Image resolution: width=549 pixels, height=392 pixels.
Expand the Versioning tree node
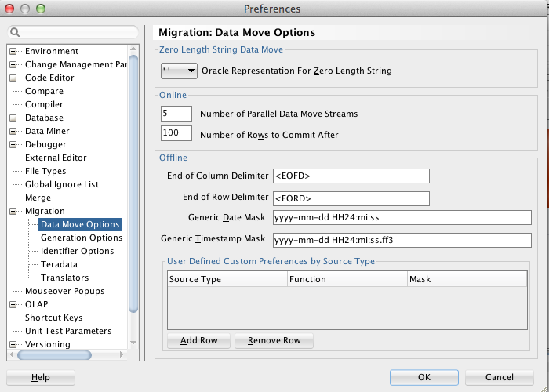click(x=13, y=344)
